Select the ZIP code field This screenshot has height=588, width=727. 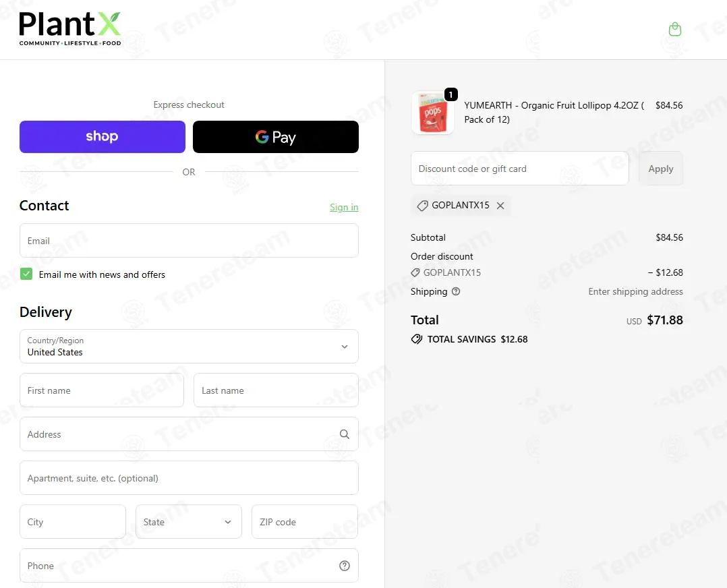point(305,522)
